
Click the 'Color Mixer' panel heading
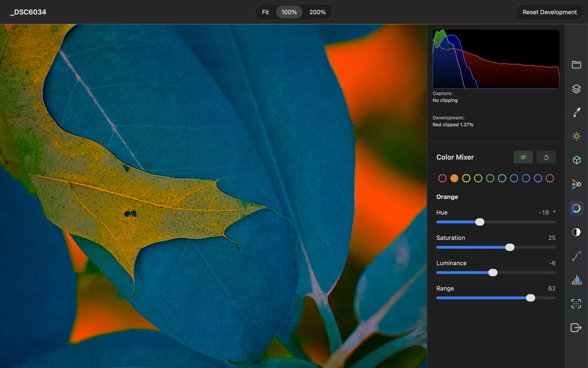(455, 157)
